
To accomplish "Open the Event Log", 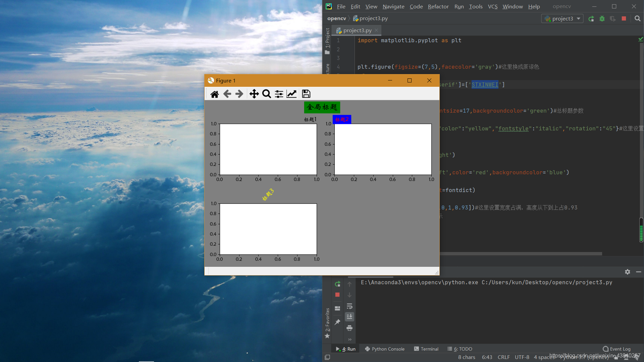I will point(616,349).
